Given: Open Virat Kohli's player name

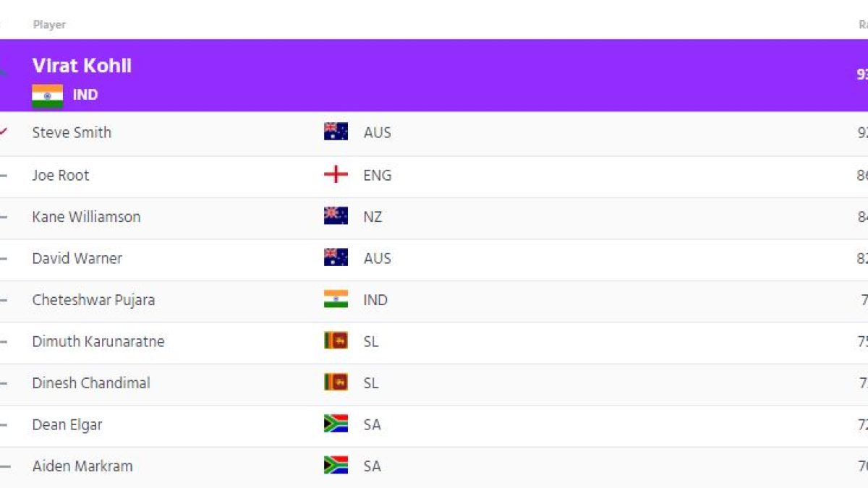Looking at the screenshot, I should tap(82, 66).
